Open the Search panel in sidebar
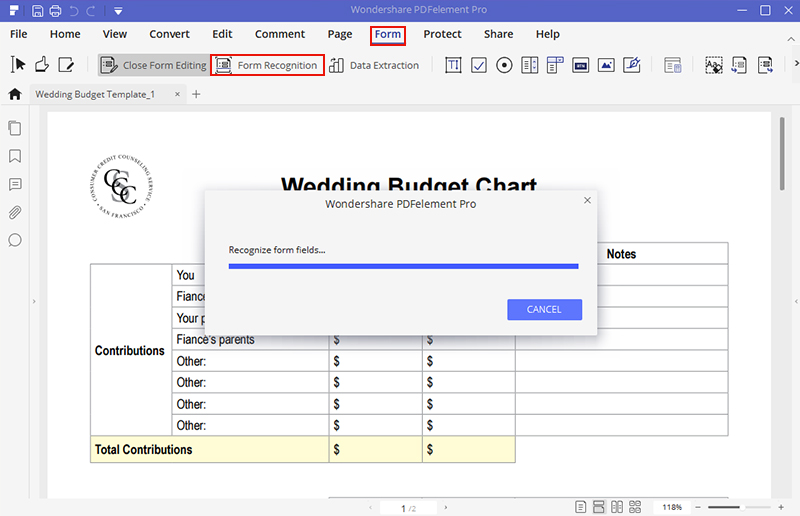 [x=15, y=240]
